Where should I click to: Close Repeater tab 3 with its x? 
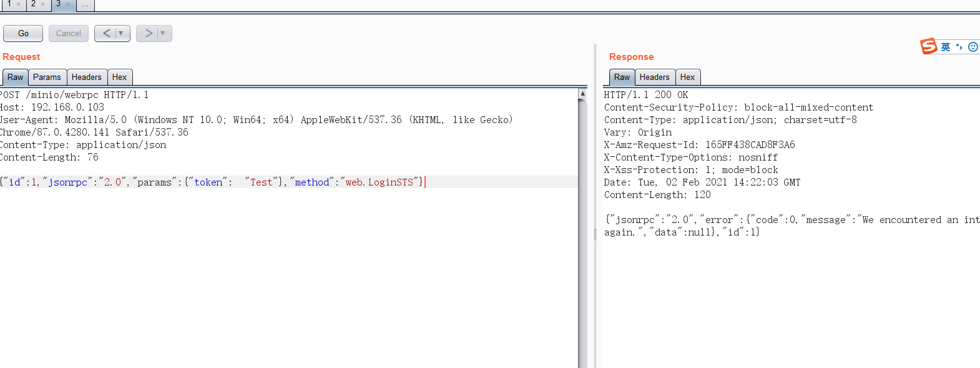[x=68, y=4]
